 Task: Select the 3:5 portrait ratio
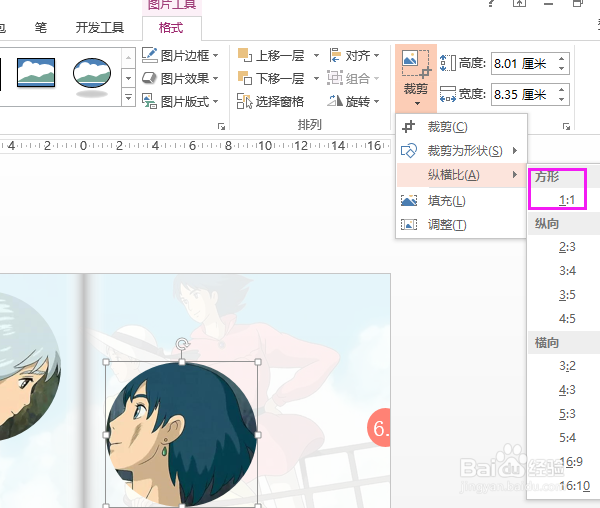(567, 295)
